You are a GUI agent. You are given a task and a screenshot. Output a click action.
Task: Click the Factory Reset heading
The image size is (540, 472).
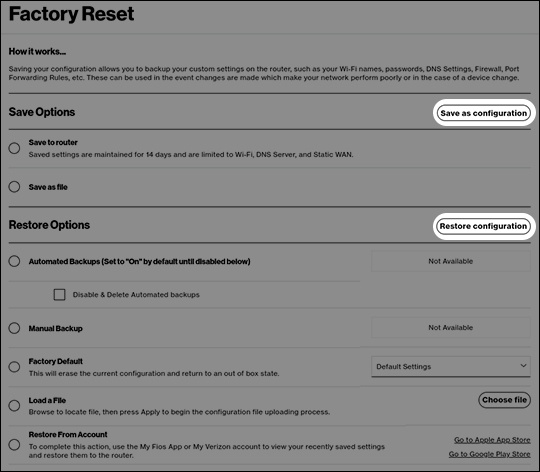(x=71, y=14)
